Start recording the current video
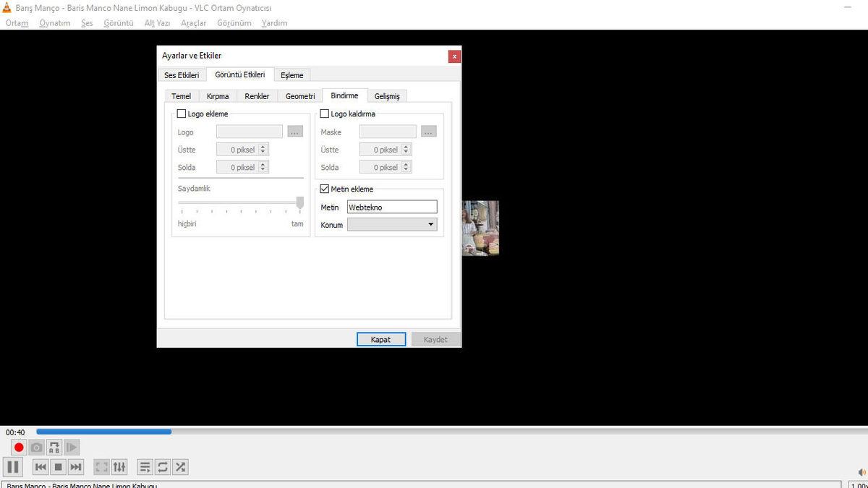 (x=18, y=447)
